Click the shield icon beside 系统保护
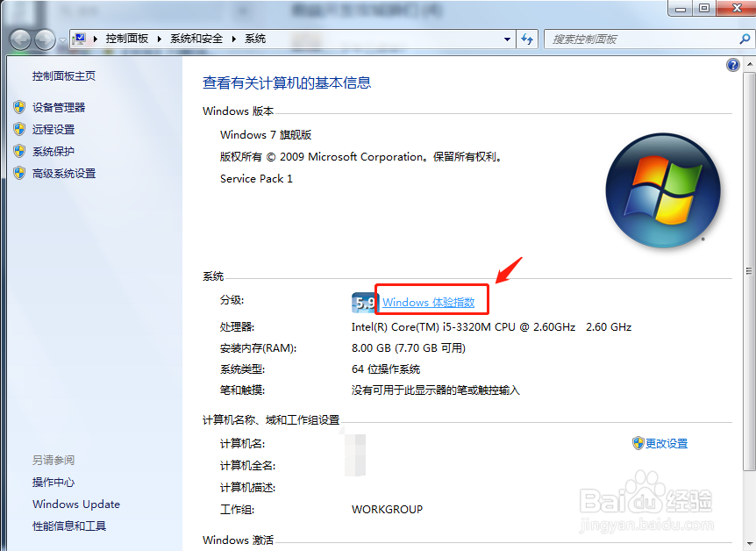Screen dimensions: 756x551 coord(19,150)
